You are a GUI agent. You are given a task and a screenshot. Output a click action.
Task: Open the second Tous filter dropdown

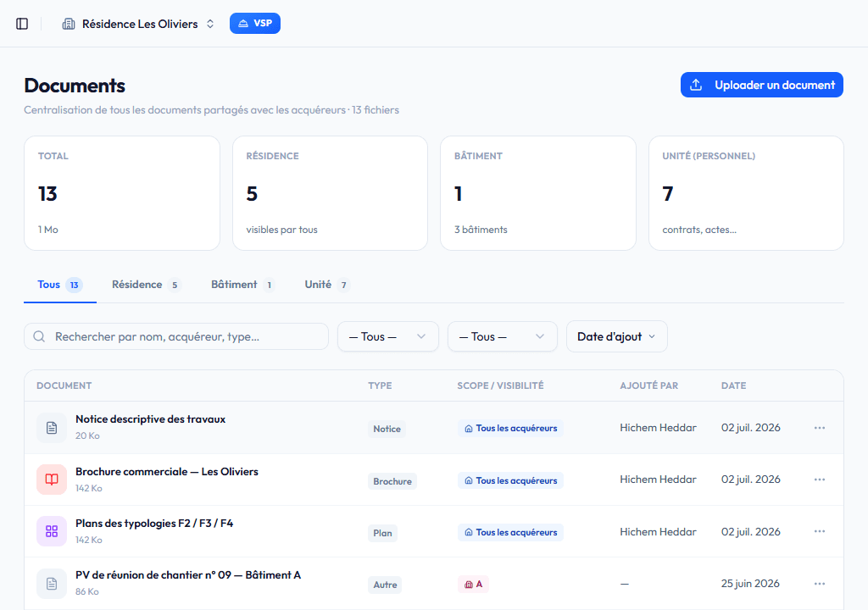coord(502,336)
